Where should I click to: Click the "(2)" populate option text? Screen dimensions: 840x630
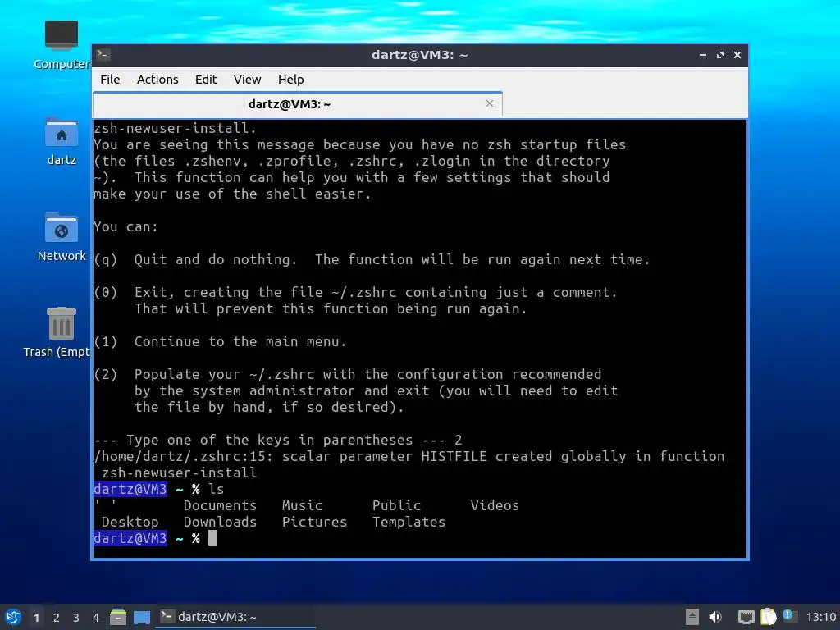tap(105, 374)
